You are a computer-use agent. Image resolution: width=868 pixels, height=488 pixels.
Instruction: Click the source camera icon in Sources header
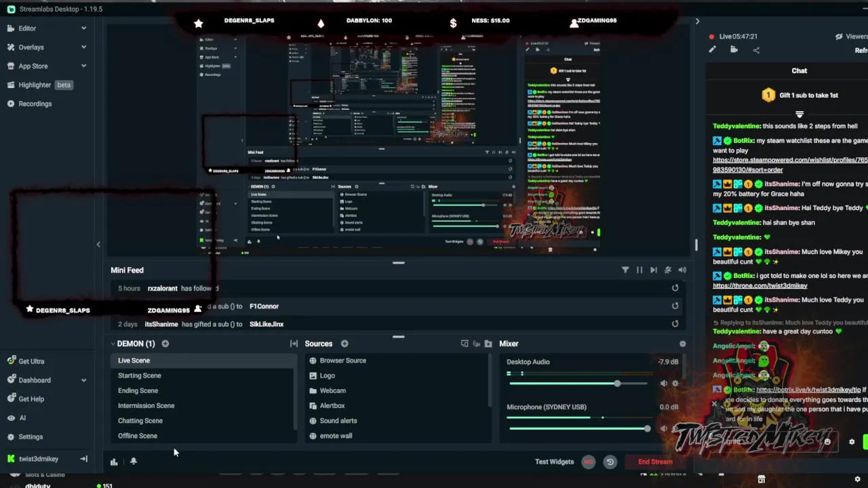[x=476, y=344]
